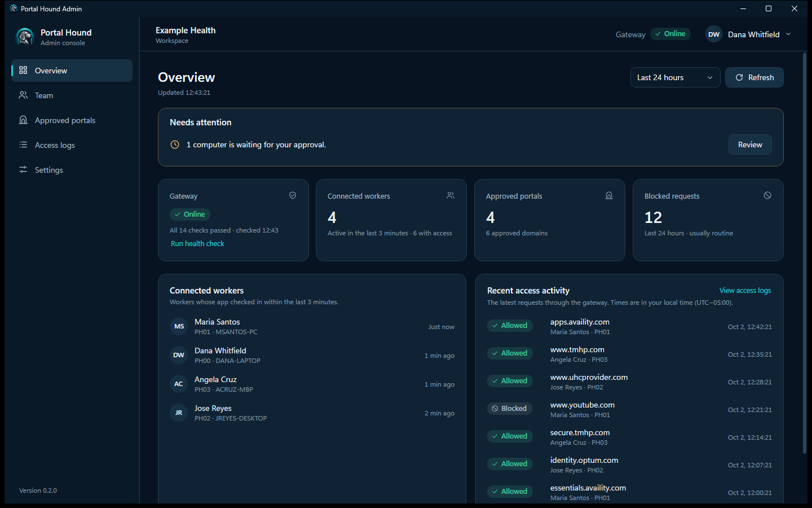Click the www.uhcprovider.com activity entry
812x508 pixels.
pyautogui.click(x=629, y=382)
